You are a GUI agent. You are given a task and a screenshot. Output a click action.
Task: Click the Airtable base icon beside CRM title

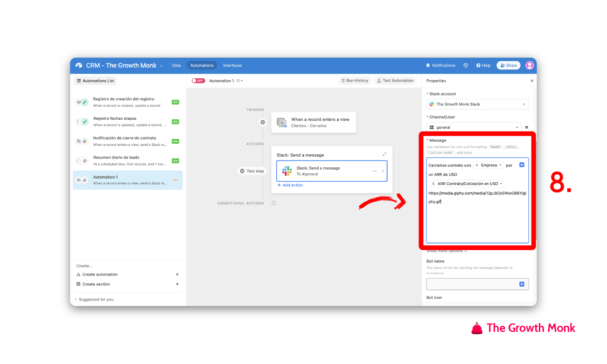pos(79,65)
